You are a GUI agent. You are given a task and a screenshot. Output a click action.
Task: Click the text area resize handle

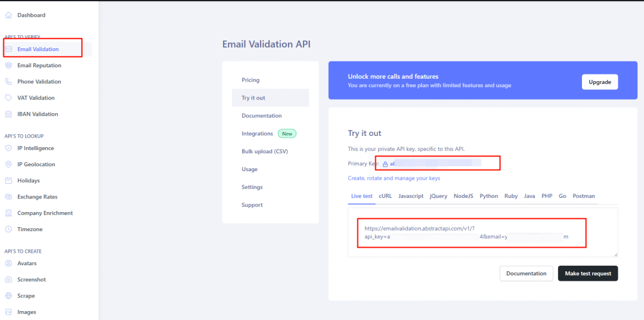click(615, 254)
